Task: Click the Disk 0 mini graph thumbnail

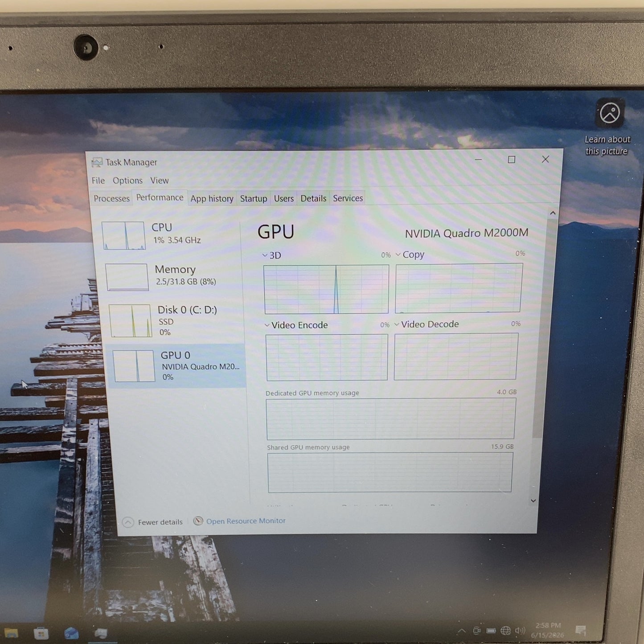Action: [x=131, y=320]
